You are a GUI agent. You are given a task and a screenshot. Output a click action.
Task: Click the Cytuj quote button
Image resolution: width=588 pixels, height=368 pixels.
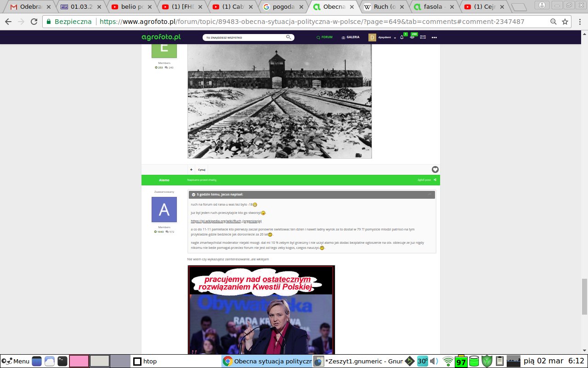click(x=202, y=170)
